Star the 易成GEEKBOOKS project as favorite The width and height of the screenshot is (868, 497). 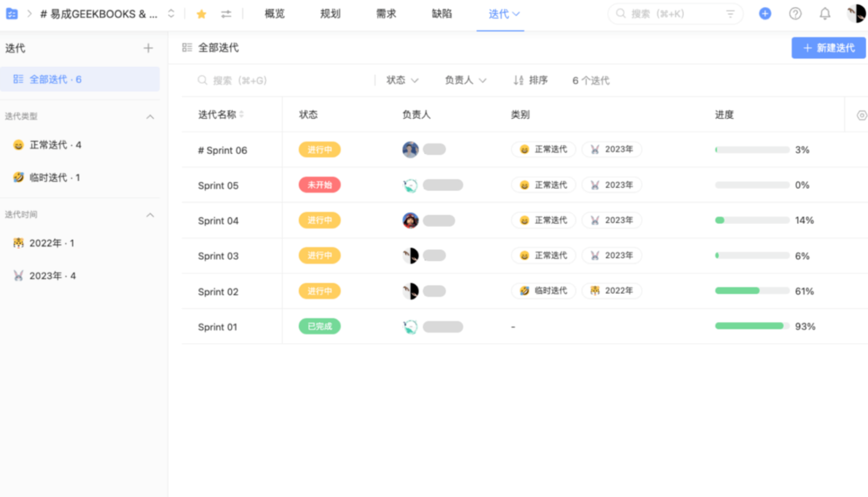pyautogui.click(x=201, y=14)
